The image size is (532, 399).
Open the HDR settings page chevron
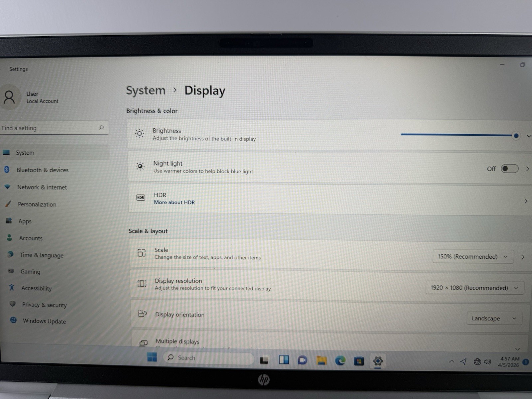pyautogui.click(x=526, y=201)
